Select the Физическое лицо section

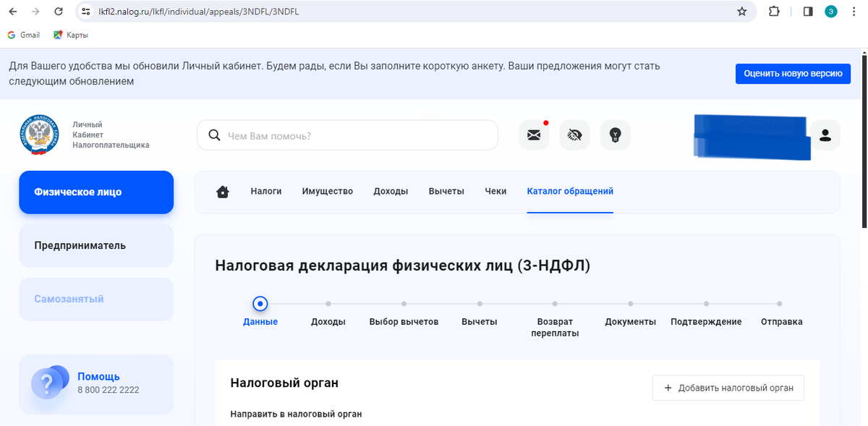tap(96, 192)
